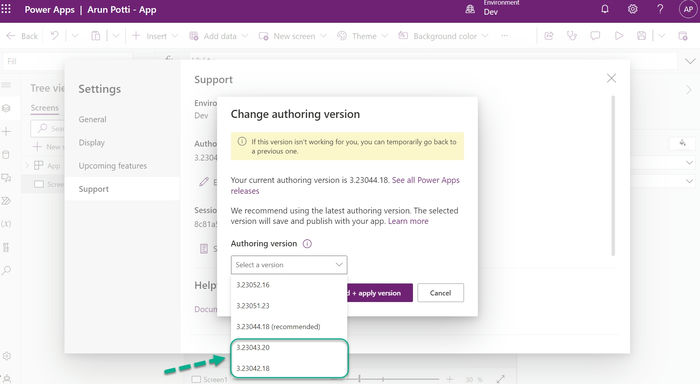Open the AP account avatar

pyautogui.click(x=688, y=9)
